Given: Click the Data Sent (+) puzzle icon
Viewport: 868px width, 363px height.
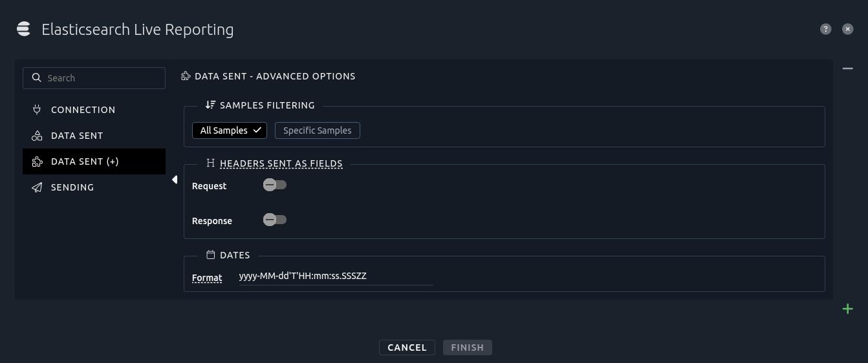Looking at the screenshot, I should coord(37,161).
